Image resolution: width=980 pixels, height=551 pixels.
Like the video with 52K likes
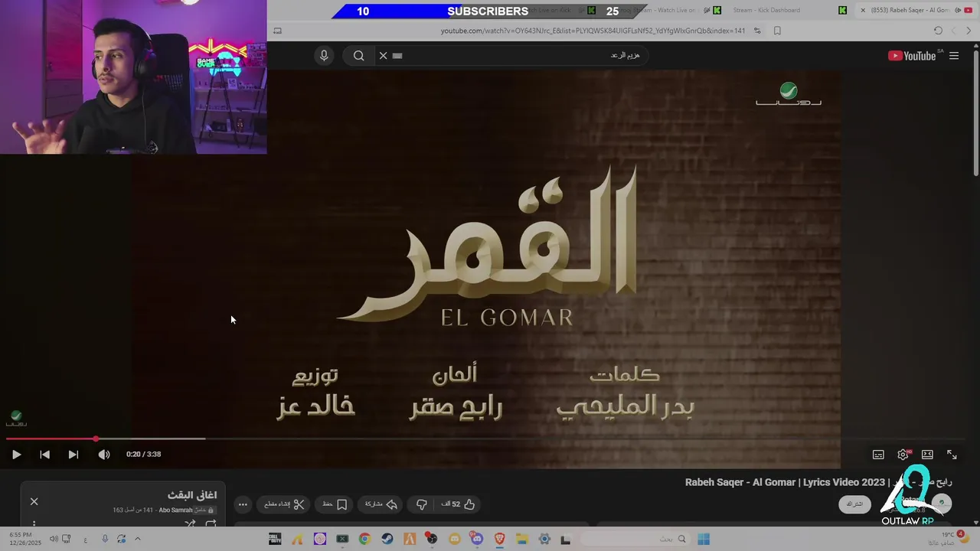[459, 504]
